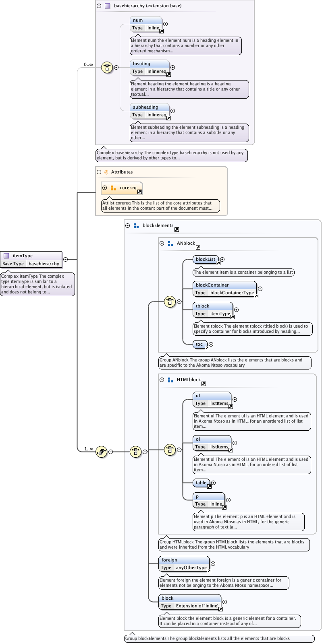Click the table element box
This screenshot has height=644, width=322.
201,483
